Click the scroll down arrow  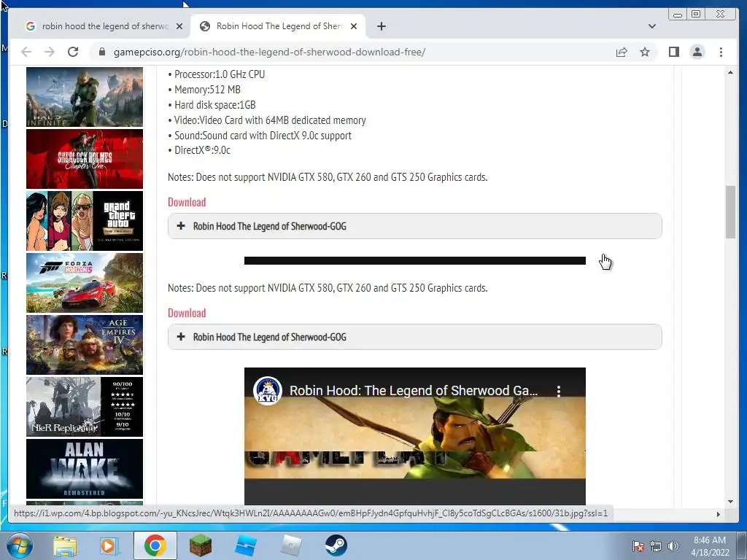[x=730, y=502]
